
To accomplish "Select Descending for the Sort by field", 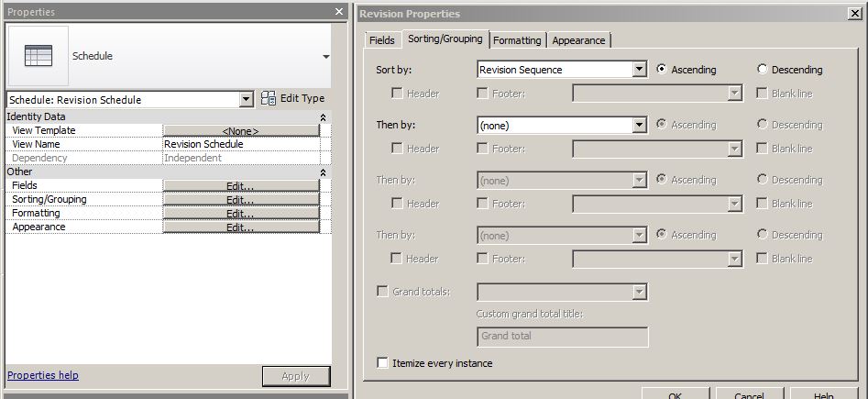I will tap(763, 70).
